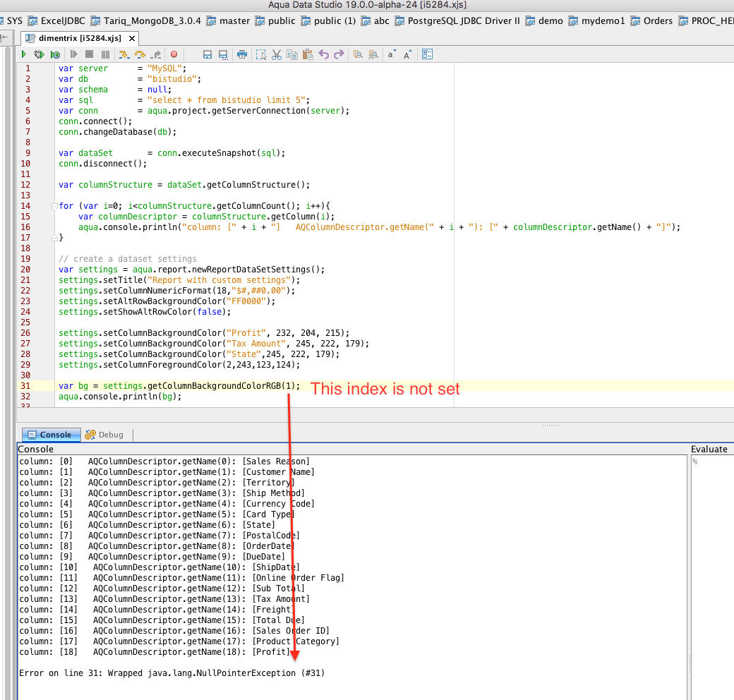Collapse the for loop fold on line 14
This screenshot has width=734, height=700.
54,206
